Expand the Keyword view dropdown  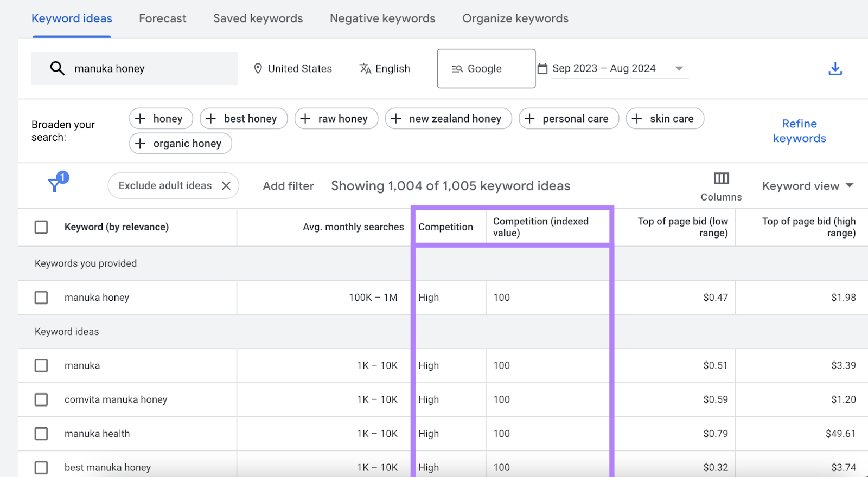click(808, 186)
